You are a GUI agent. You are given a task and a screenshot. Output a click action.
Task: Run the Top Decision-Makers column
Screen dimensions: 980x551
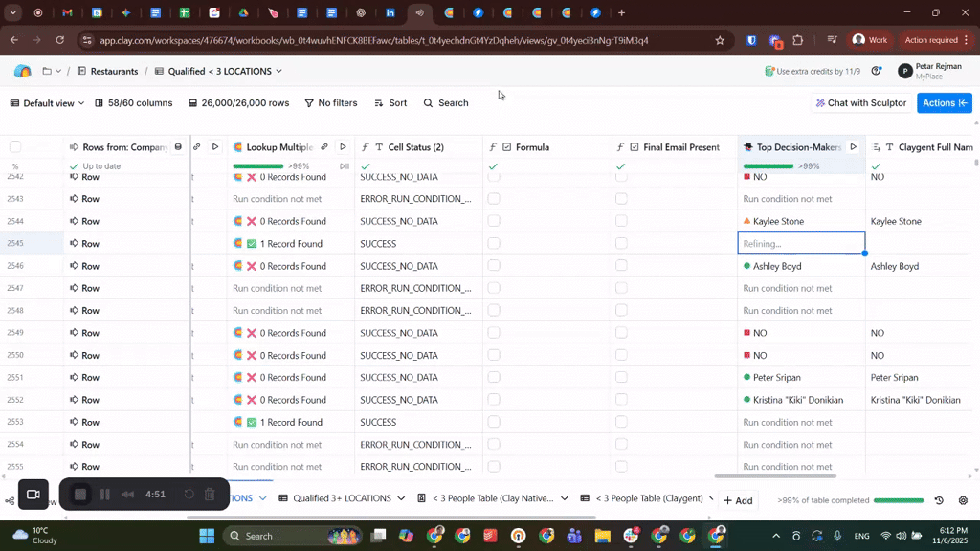pos(853,147)
